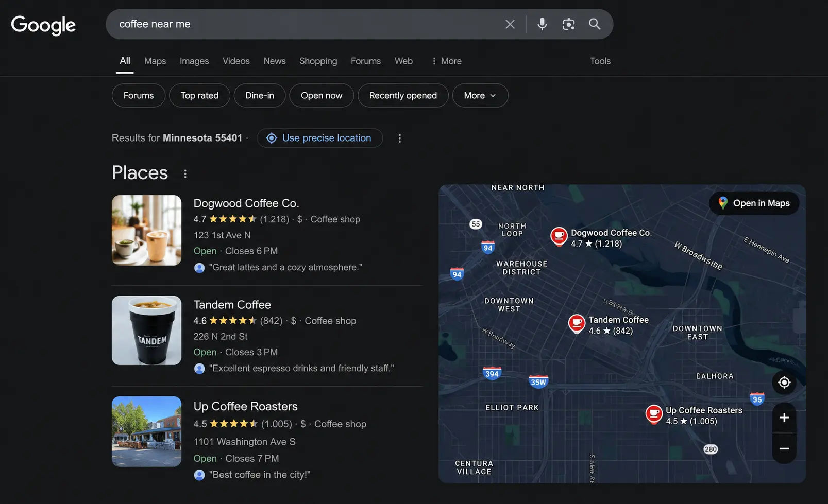Click Dogwood Coffee latte thumbnail photo

[147, 230]
